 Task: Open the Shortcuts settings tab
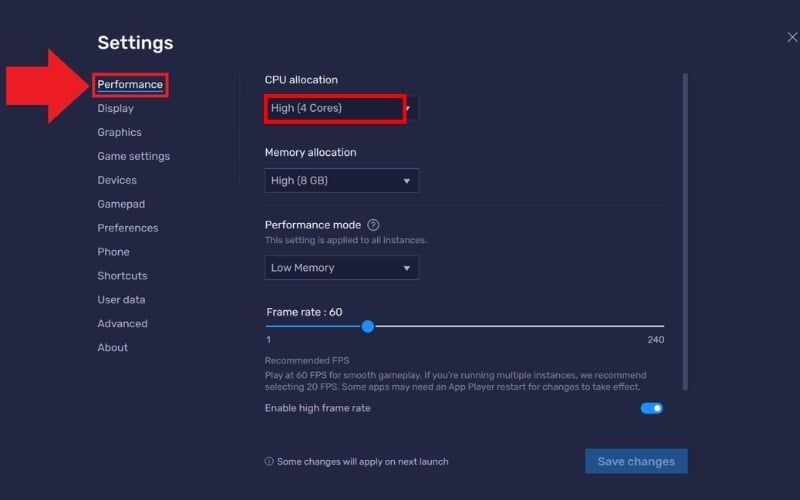point(122,276)
